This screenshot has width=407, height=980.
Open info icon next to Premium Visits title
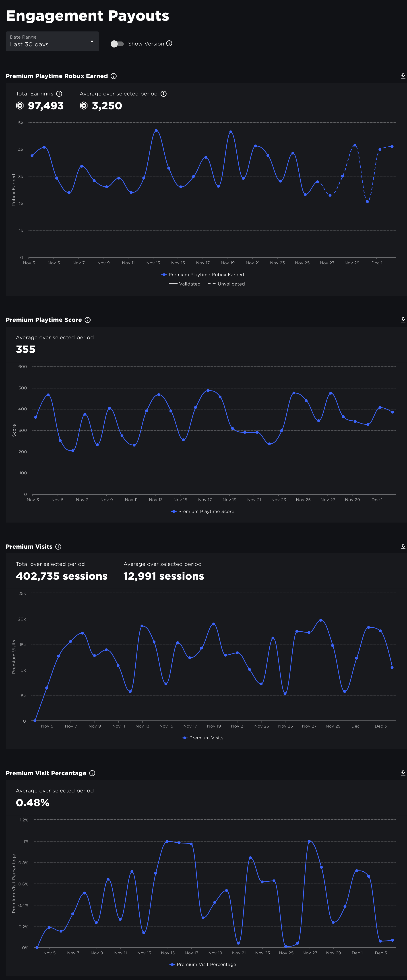58,547
